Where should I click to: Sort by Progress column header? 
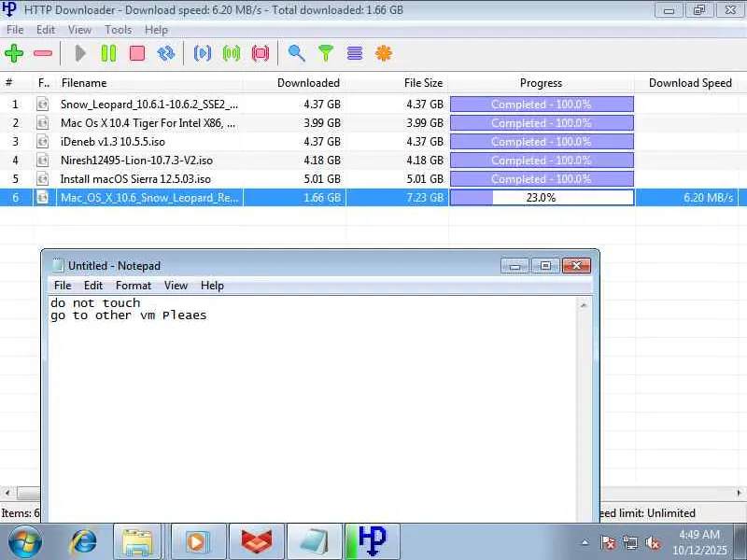coord(542,83)
